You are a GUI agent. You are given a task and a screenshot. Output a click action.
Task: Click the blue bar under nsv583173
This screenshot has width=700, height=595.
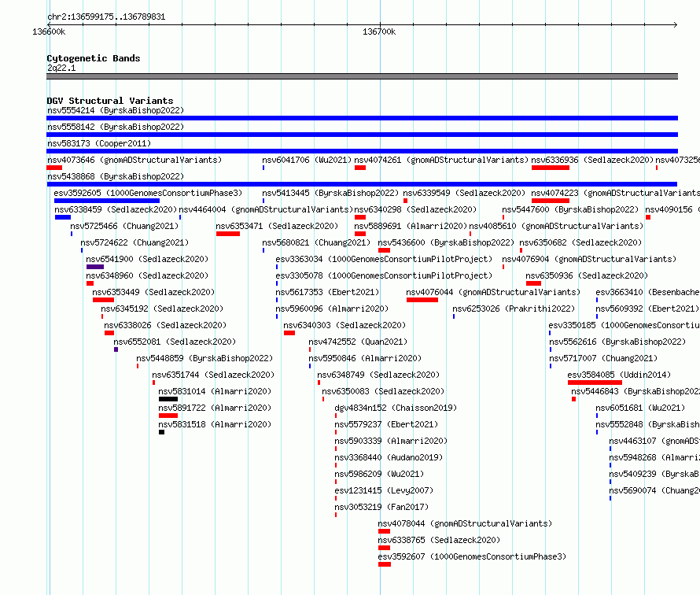(362, 151)
